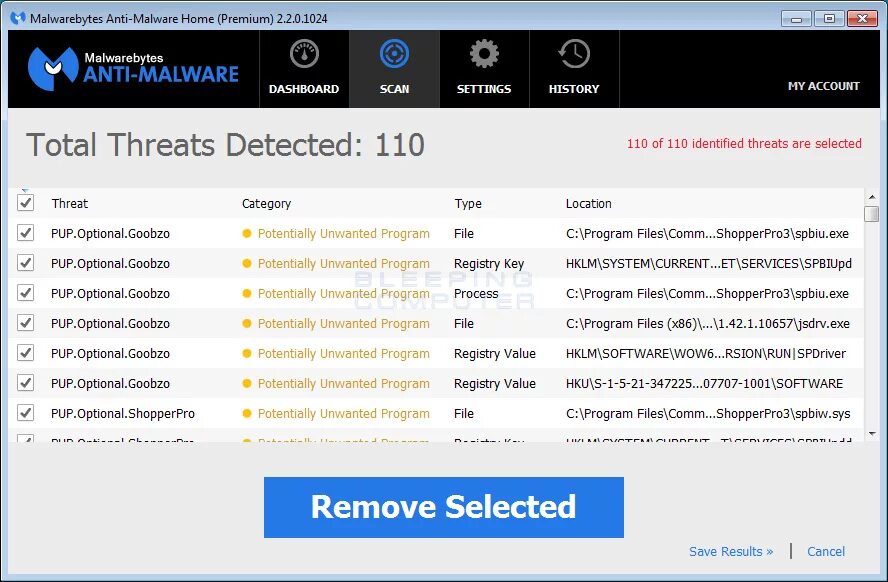
Task: Switch to the SCAN tab
Action: [x=394, y=69]
